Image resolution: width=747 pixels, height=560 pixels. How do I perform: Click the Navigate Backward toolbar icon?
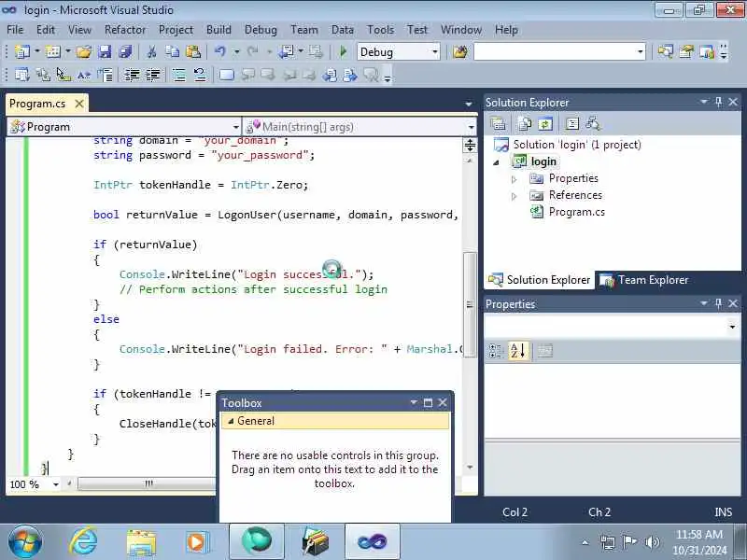coord(287,51)
